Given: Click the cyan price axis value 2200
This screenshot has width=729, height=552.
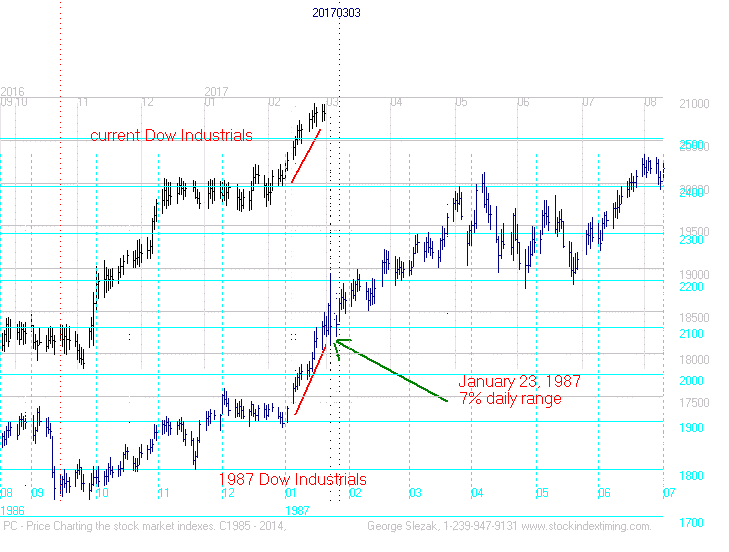Looking at the screenshot, I should 691,287.
